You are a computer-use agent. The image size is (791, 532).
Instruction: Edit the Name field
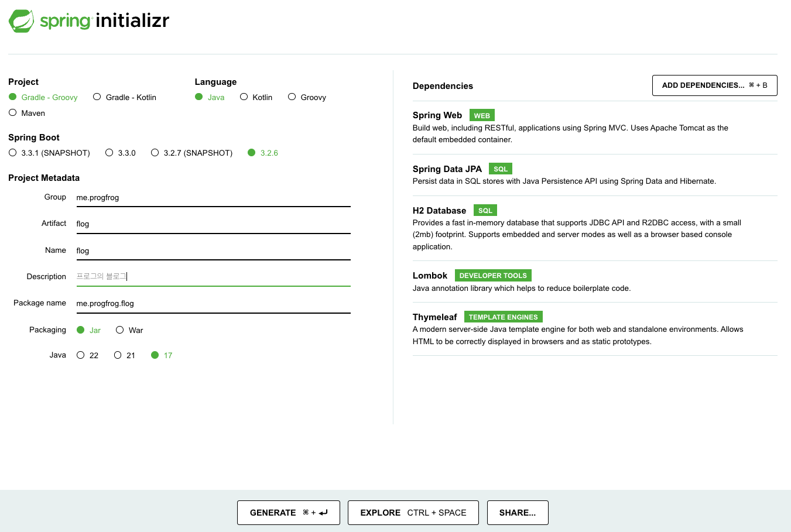pos(213,251)
